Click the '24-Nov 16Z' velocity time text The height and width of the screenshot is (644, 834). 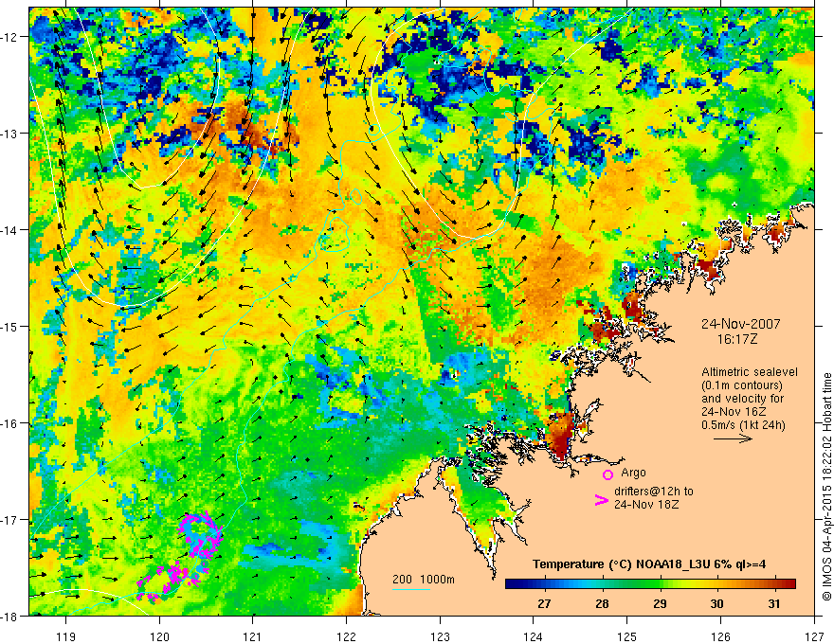[x=733, y=412]
